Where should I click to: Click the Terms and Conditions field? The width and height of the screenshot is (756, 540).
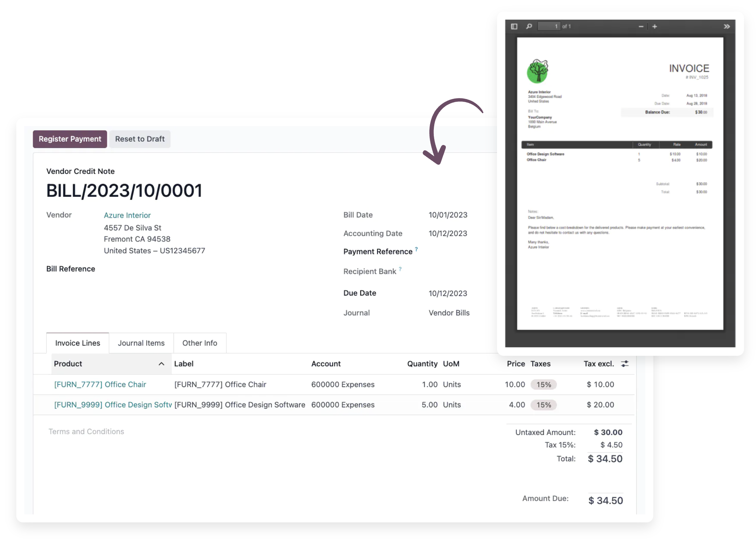click(x=86, y=431)
